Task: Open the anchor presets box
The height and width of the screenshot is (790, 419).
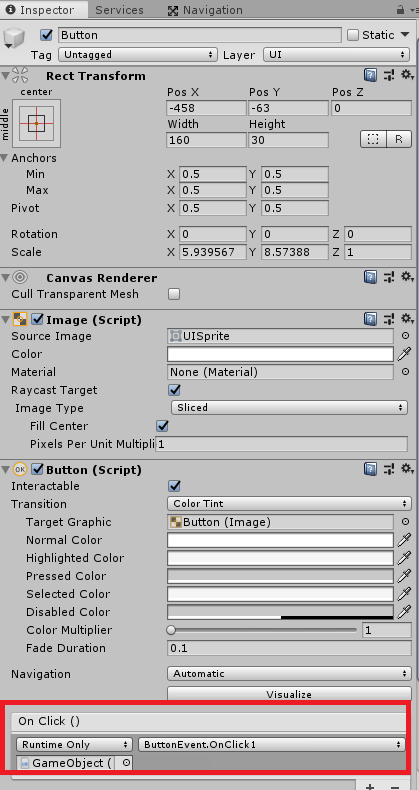Action: [x=36, y=123]
